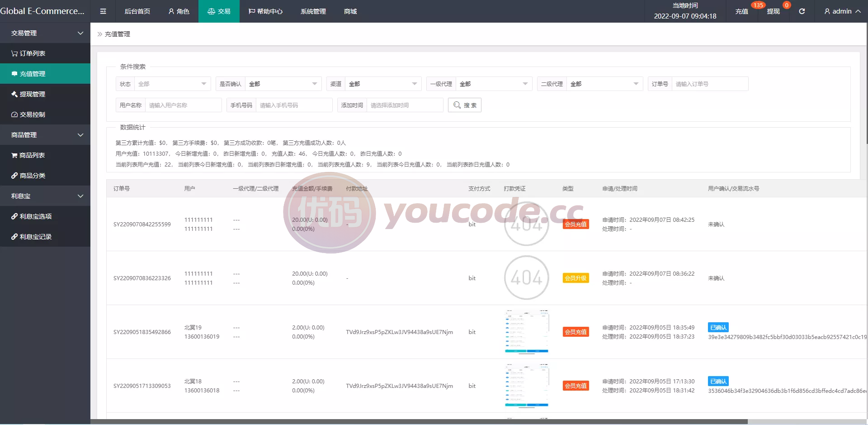Open 商品分类 in the sidebar

point(45,176)
